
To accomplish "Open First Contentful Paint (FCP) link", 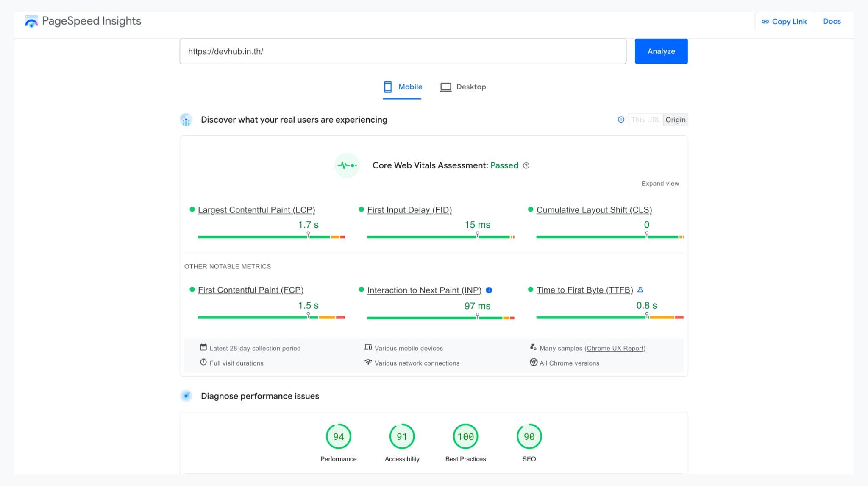I will (x=250, y=290).
